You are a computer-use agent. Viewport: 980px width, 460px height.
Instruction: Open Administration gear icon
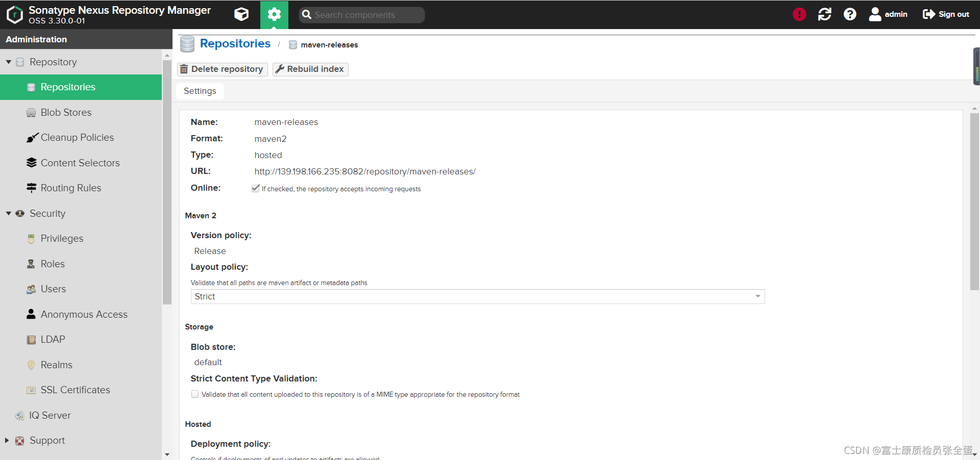274,14
